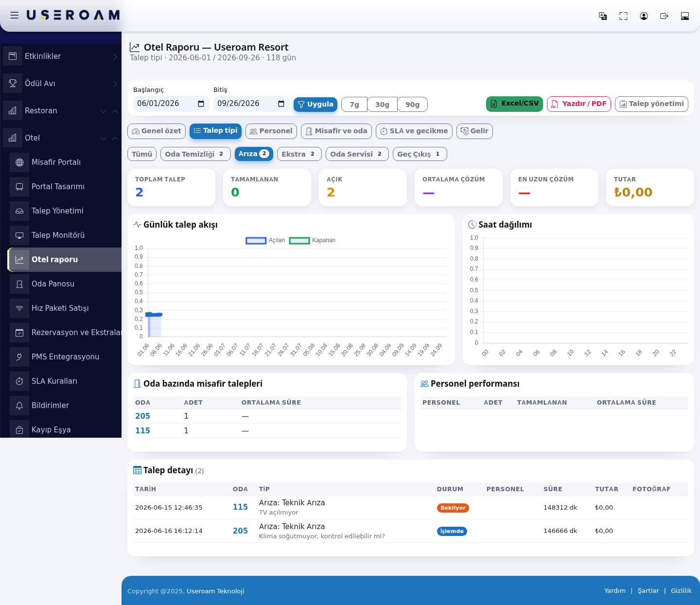Open the hamburger menu beside the Useroam logo
Image resolution: width=700 pixels, height=605 pixels.
click(15, 15)
